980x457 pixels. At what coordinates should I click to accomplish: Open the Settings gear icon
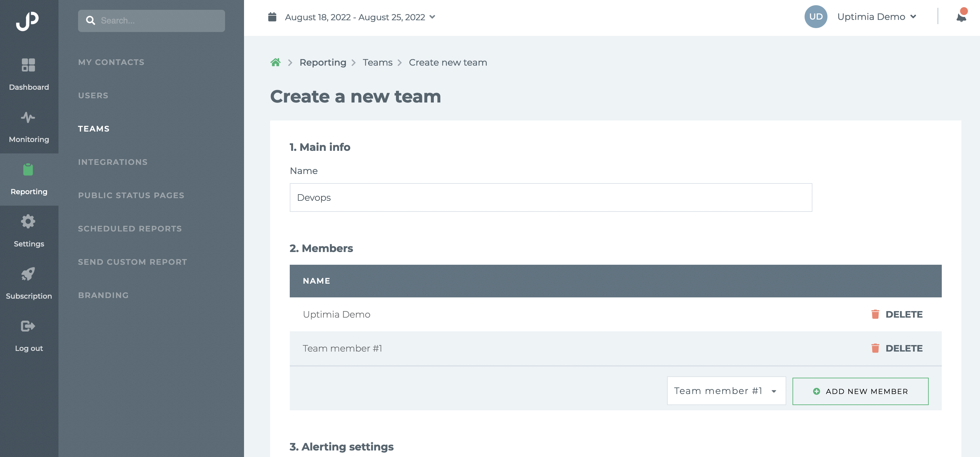click(x=28, y=221)
